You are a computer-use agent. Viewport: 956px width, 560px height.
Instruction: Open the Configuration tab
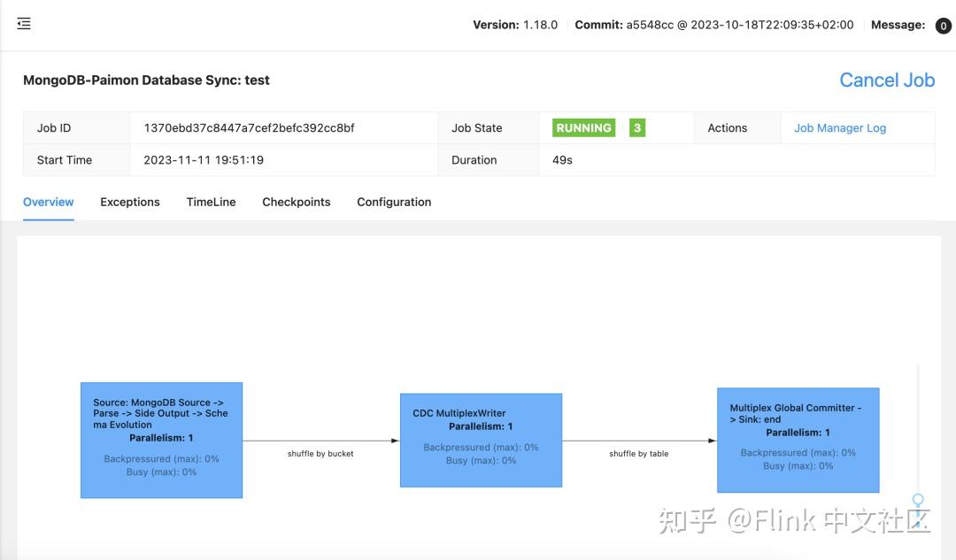pyautogui.click(x=394, y=202)
